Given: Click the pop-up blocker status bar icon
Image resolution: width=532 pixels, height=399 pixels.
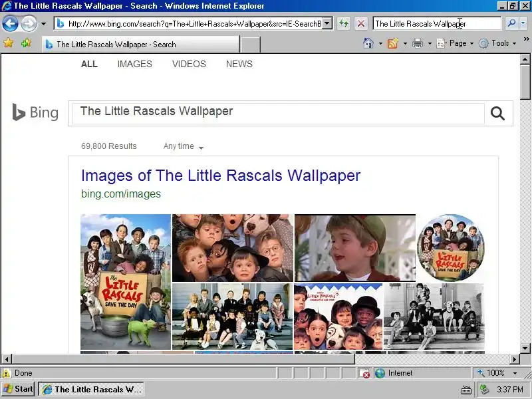Looking at the screenshot, I should point(364,373).
